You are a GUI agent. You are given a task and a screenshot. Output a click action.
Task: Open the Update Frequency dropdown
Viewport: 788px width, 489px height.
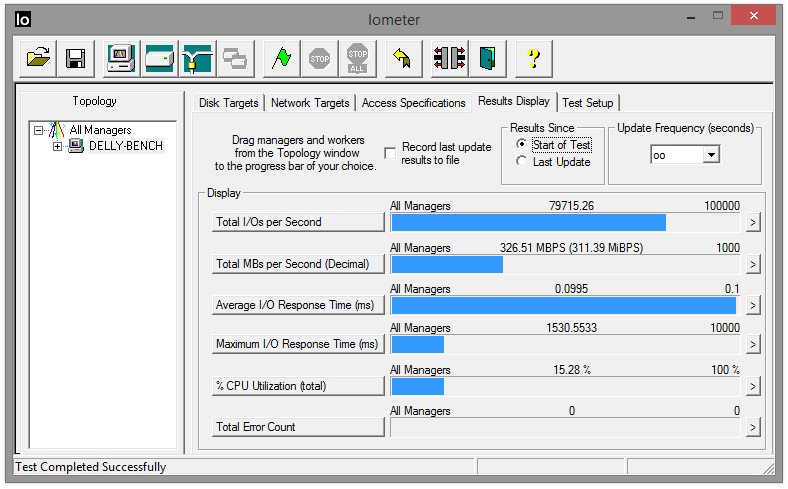[x=711, y=155]
